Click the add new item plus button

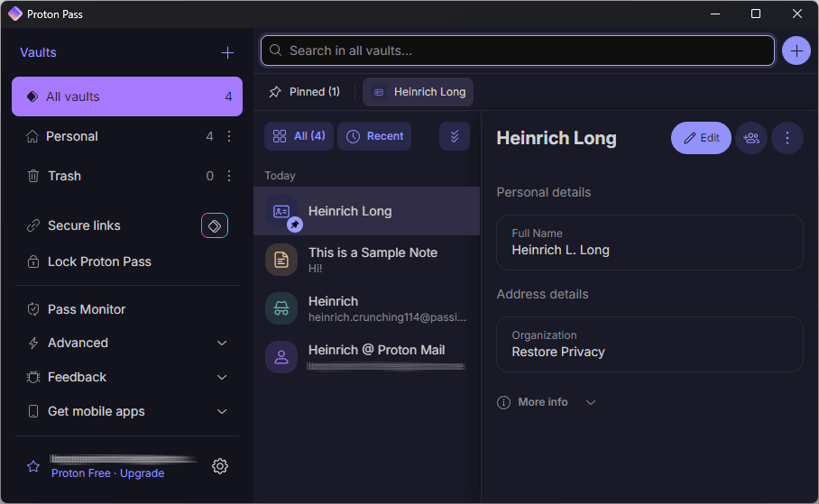point(796,50)
